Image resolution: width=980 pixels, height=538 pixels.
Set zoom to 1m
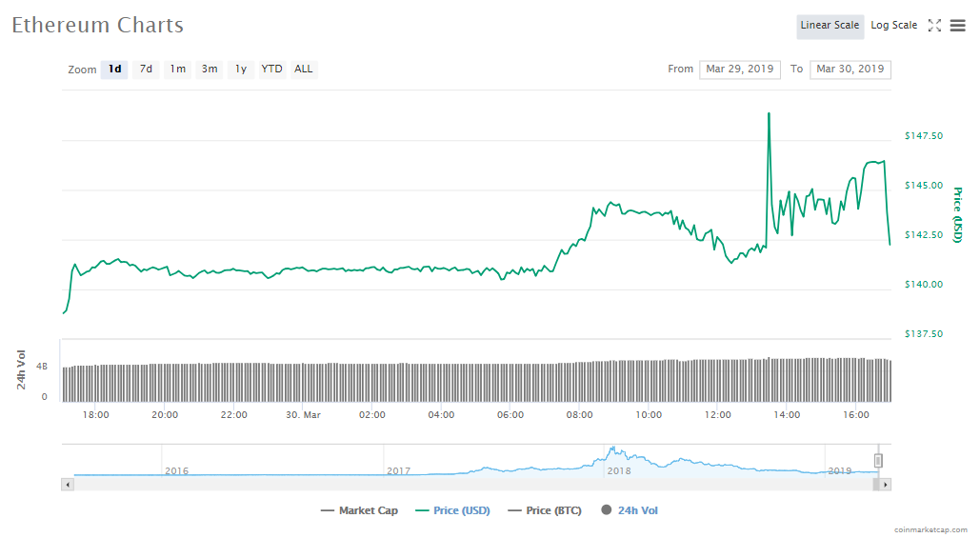(x=177, y=70)
